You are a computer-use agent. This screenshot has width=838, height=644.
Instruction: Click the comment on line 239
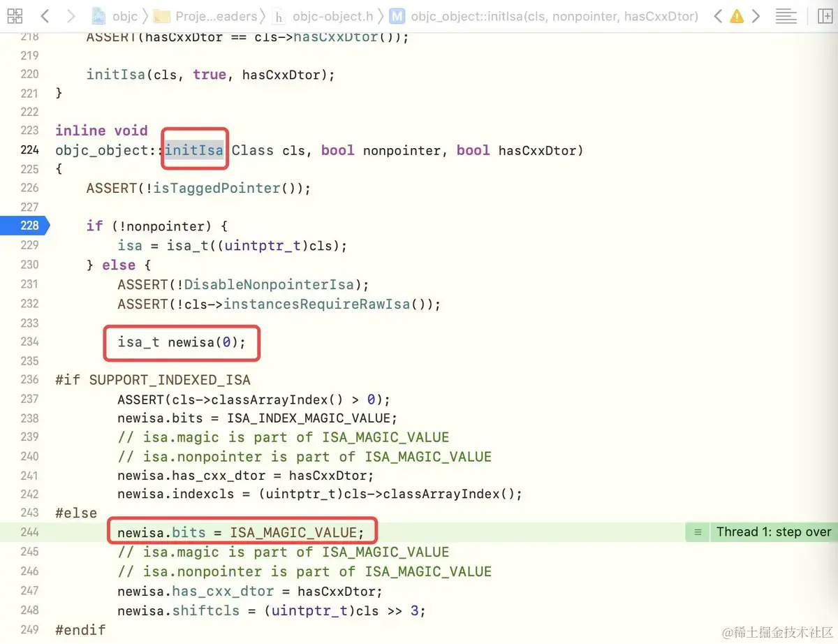click(284, 437)
